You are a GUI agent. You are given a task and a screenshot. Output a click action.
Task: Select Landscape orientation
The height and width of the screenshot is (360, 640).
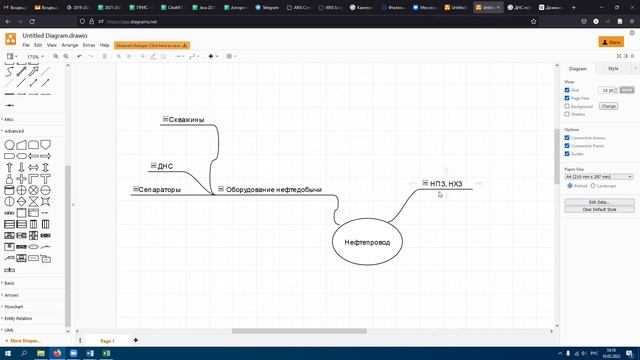click(593, 186)
